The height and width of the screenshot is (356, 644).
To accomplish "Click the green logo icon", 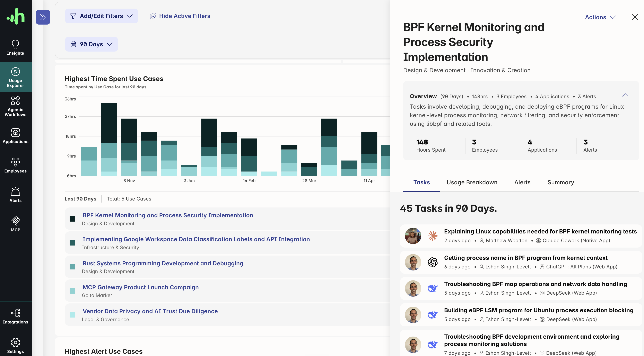I will point(16,17).
